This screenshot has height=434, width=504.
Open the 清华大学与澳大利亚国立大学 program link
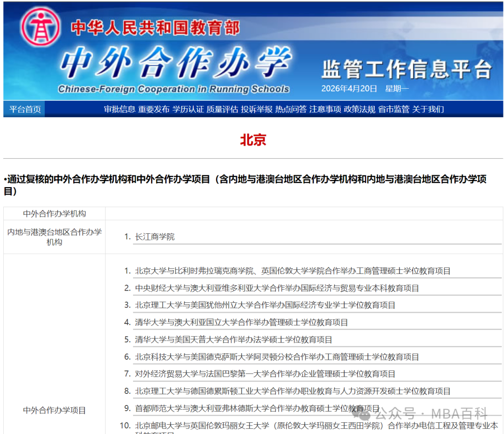coord(241,322)
